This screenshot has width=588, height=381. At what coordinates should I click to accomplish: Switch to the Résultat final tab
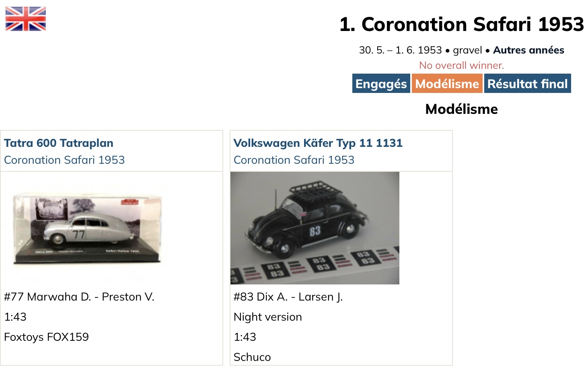point(527,84)
